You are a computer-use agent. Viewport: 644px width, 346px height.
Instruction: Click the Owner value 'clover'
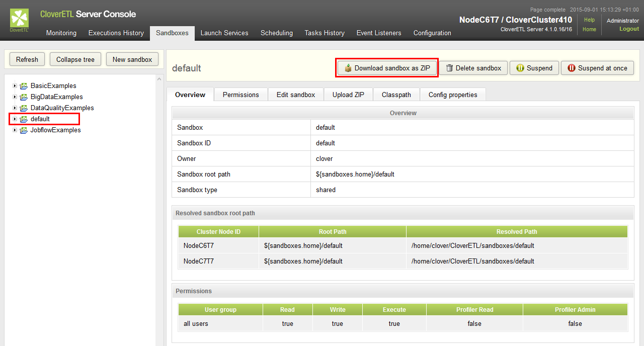pyautogui.click(x=324, y=159)
